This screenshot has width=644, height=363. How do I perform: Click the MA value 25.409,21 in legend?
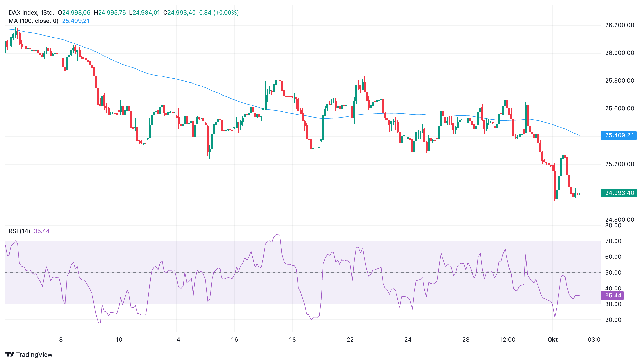click(76, 21)
